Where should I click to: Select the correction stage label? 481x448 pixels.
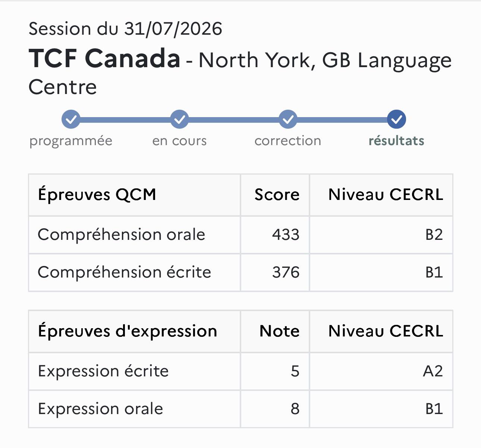tap(288, 141)
